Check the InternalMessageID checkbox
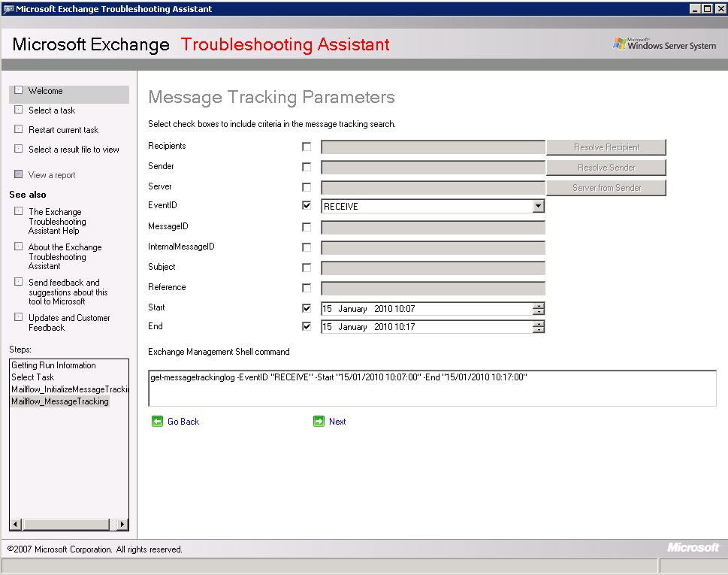 [x=307, y=247]
